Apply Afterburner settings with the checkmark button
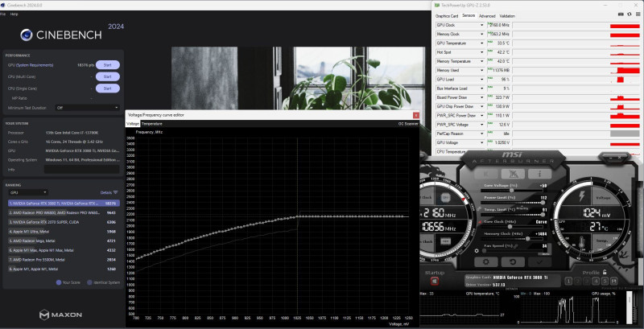Image resolution: width=644 pixels, height=329 pixels. point(539,261)
